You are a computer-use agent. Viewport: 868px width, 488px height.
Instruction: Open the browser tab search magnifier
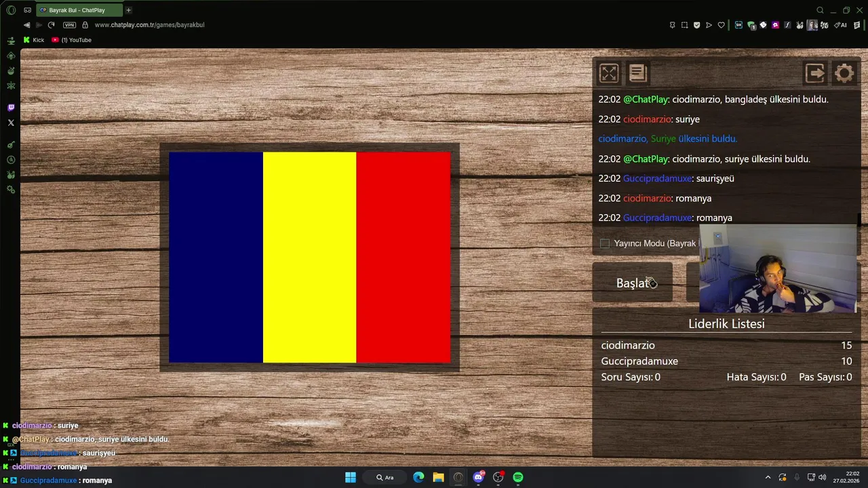(820, 10)
